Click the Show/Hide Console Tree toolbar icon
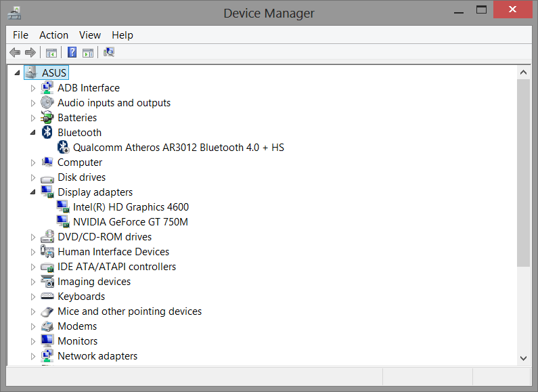This screenshot has width=538, height=392. click(51, 53)
